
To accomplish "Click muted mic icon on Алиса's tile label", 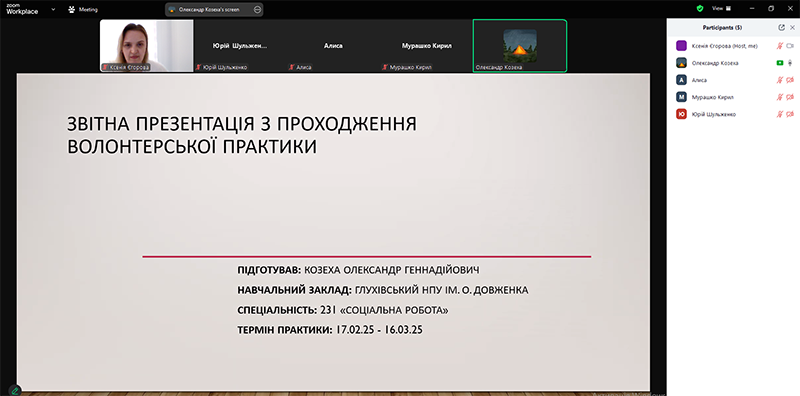I will pos(292,67).
